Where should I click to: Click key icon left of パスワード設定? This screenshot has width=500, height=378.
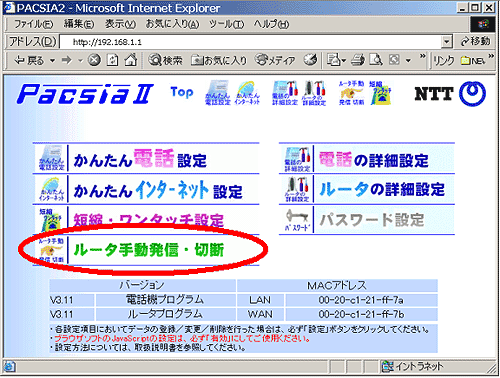pyautogui.click(x=297, y=220)
